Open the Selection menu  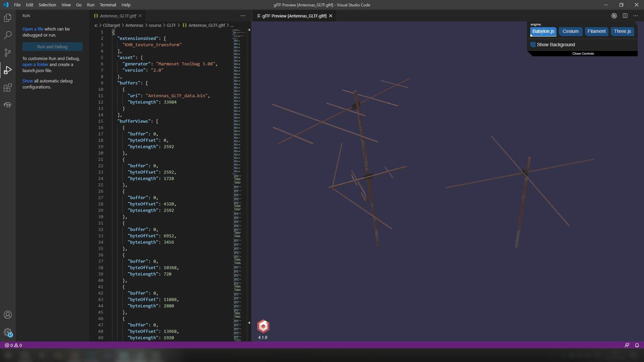click(47, 5)
